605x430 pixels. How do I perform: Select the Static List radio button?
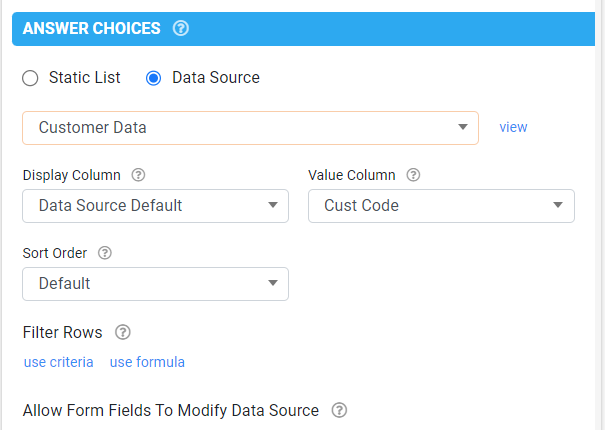coord(30,78)
